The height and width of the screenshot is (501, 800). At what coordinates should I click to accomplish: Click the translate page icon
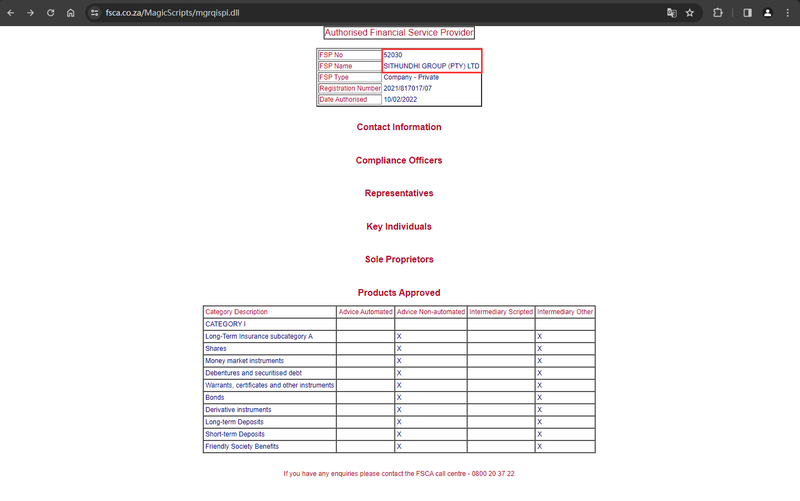click(671, 13)
